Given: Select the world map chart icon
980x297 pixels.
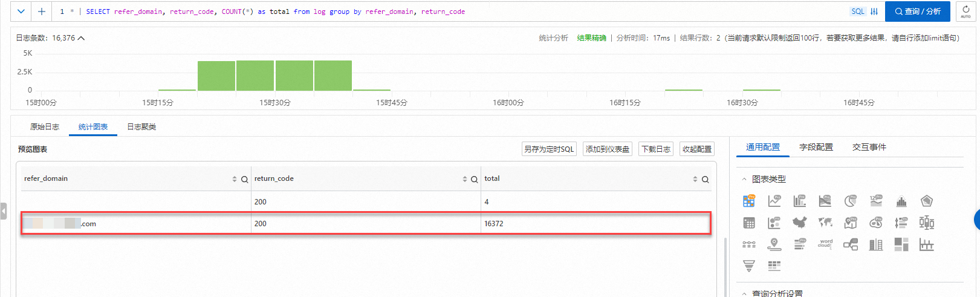Looking at the screenshot, I should [x=825, y=223].
